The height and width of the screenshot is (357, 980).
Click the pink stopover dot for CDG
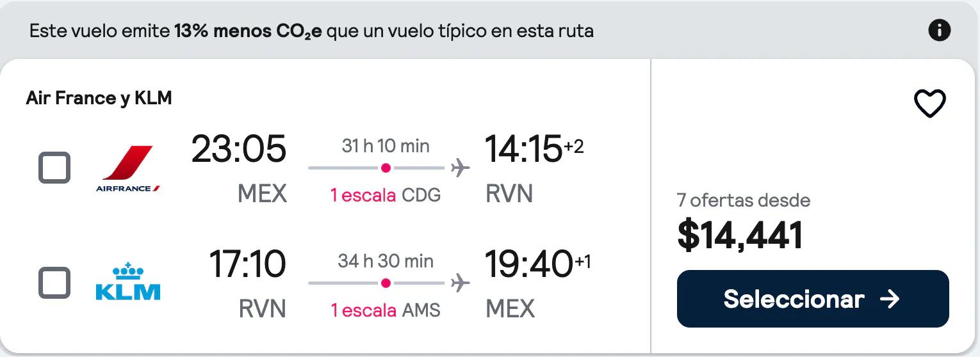(x=386, y=168)
